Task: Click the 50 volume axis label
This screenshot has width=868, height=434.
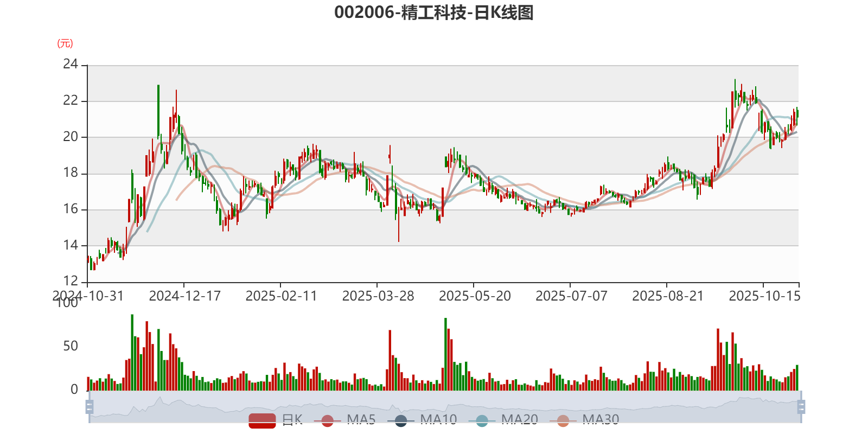Action: pyautogui.click(x=71, y=346)
